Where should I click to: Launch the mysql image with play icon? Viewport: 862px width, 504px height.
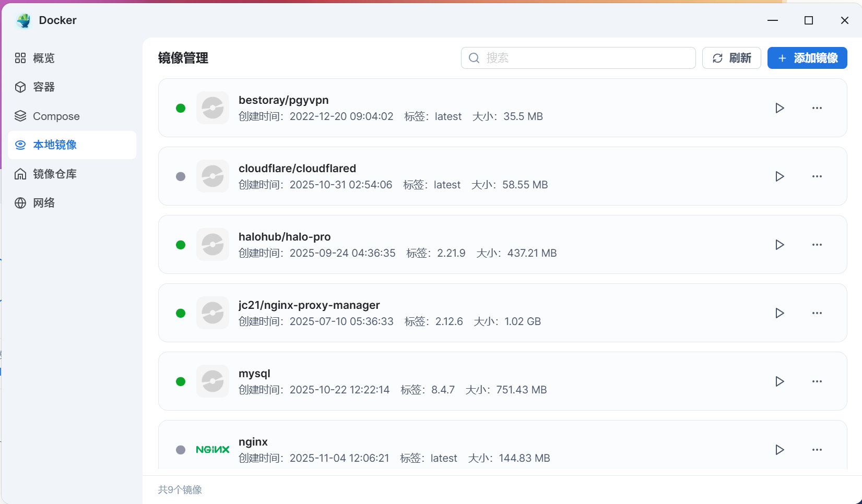click(780, 381)
